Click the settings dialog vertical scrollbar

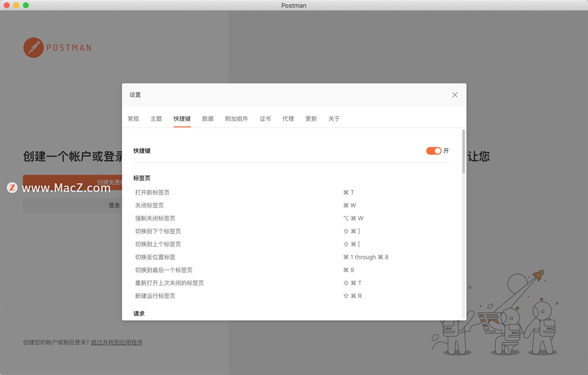tap(463, 151)
